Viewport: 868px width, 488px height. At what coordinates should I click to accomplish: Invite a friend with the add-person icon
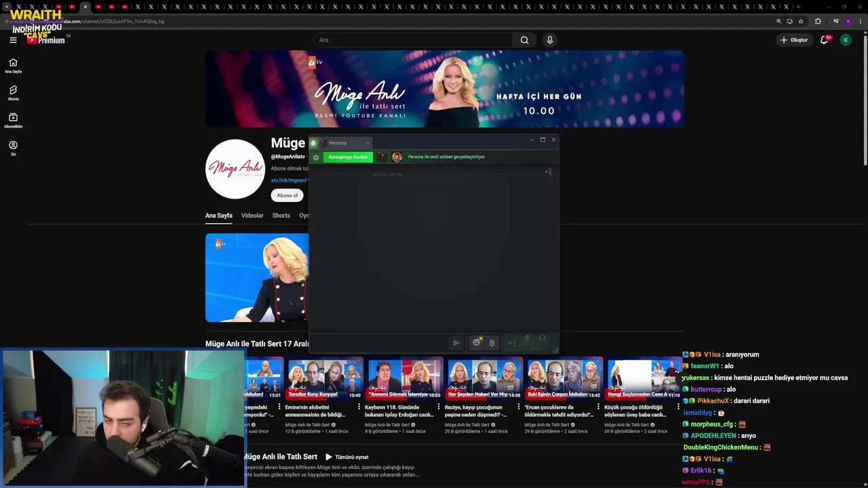pyautogui.click(x=548, y=171)
